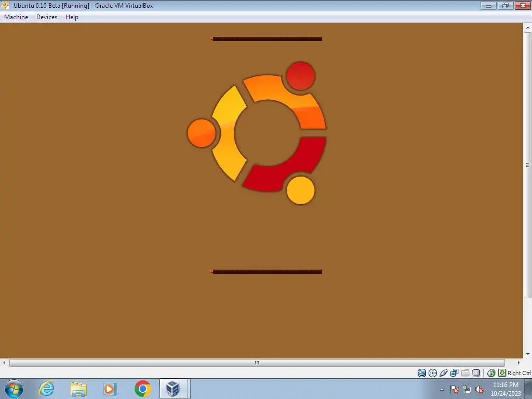532x399 pixels.
Task: Minimize the VirtualBox window
Action: 488,5
